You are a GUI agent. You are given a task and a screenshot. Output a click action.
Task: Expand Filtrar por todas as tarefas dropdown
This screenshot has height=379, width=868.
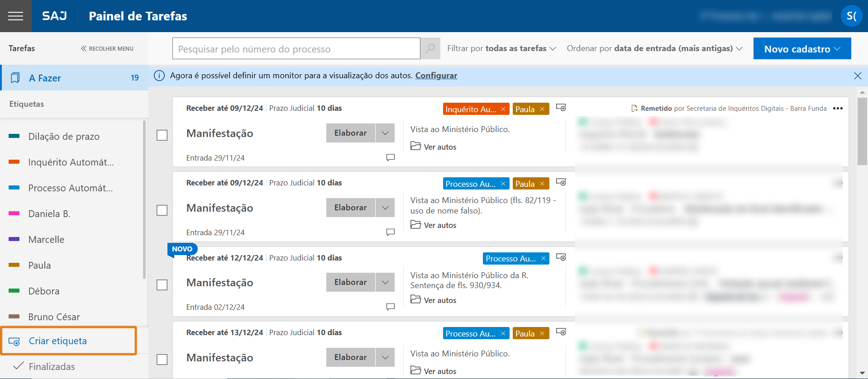(x=501, y=48)
